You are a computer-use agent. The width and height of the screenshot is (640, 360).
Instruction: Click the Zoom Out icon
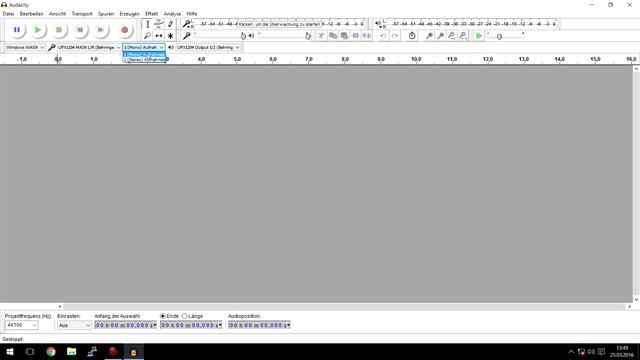440,36
